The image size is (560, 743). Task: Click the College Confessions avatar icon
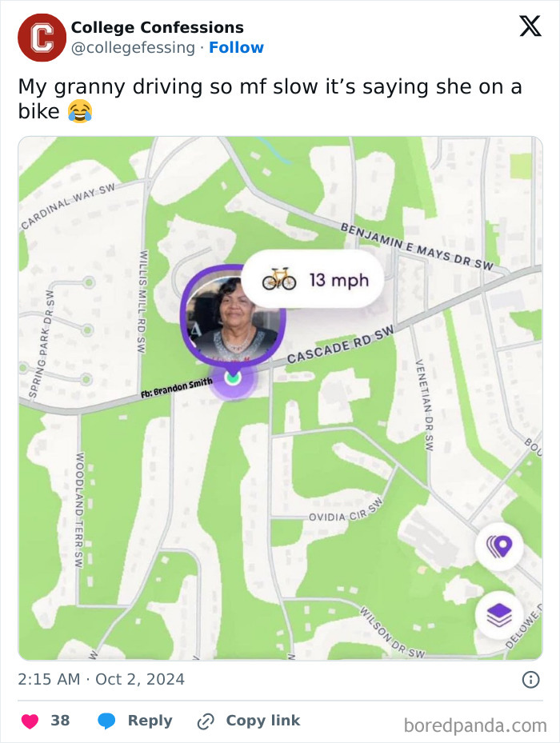pos(40,37)
